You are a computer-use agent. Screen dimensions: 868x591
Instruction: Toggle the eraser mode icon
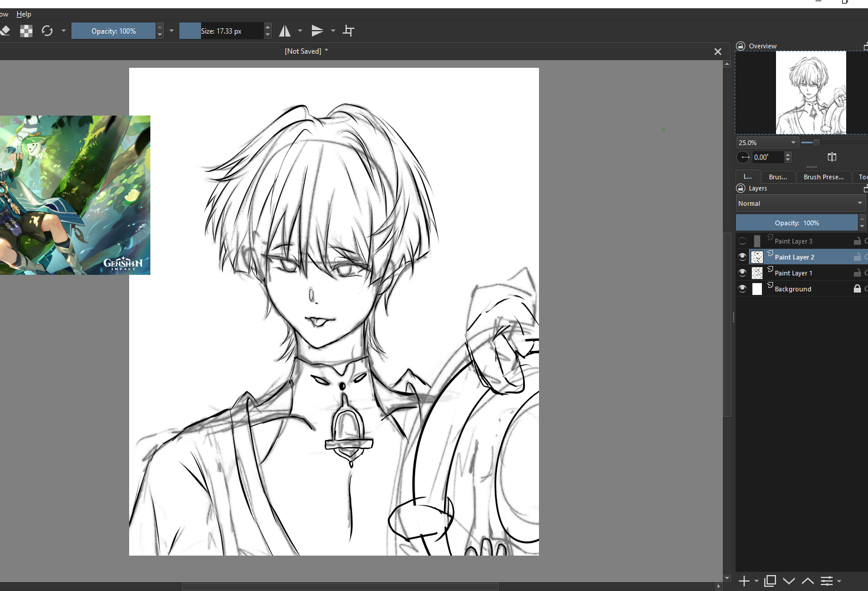click(5, 31)
